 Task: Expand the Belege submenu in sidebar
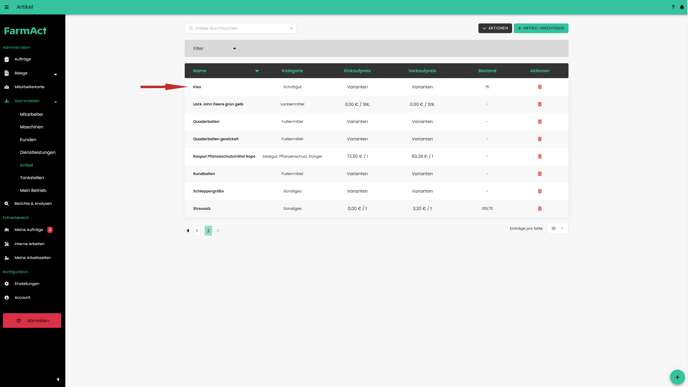click(55, 74)
